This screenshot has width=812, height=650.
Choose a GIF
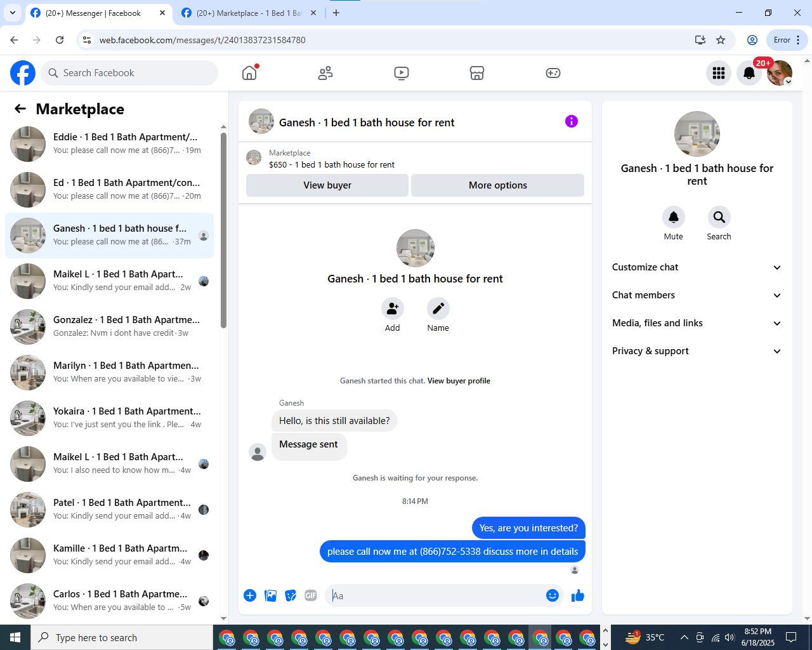coord(311,595)
